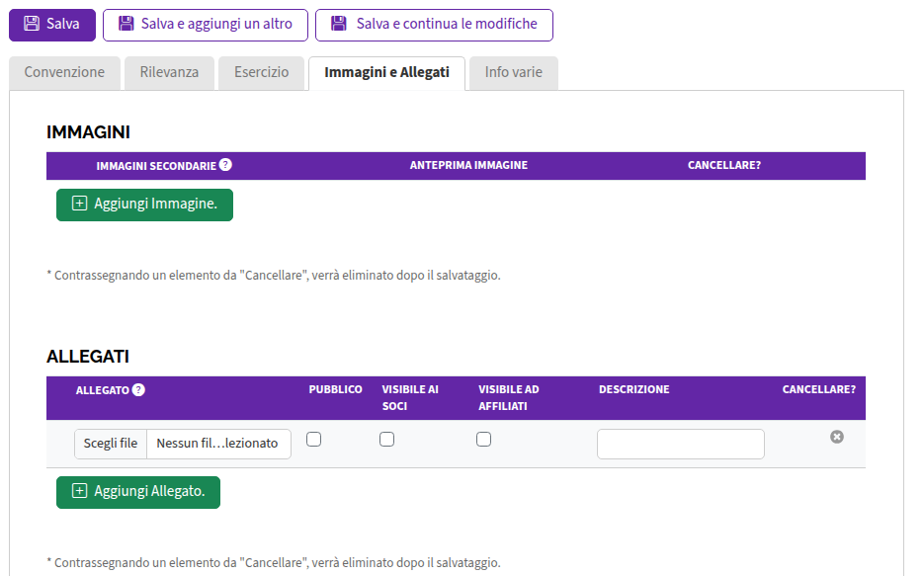924x576 pixels.
Task: Click the Nessun file selezionato label
Action: 217,444
